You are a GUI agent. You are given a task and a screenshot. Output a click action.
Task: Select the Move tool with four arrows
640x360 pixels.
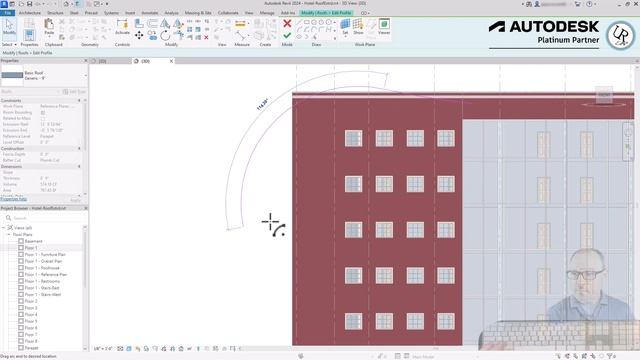click(139, 36)
